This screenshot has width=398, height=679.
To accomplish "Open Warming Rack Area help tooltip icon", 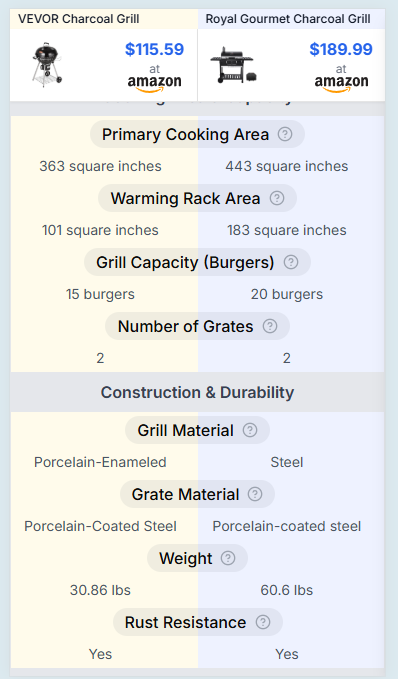I will click(277, 198).
